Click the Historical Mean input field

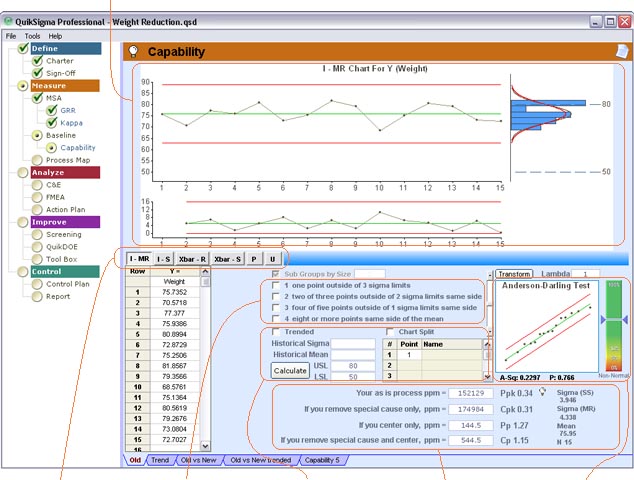pos(353,355)
